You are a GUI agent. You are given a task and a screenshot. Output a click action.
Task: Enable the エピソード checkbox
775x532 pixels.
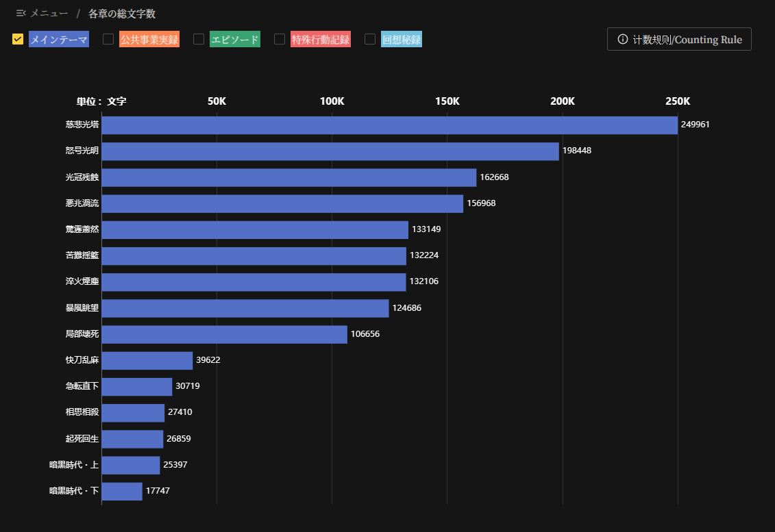tap(199, 39)
